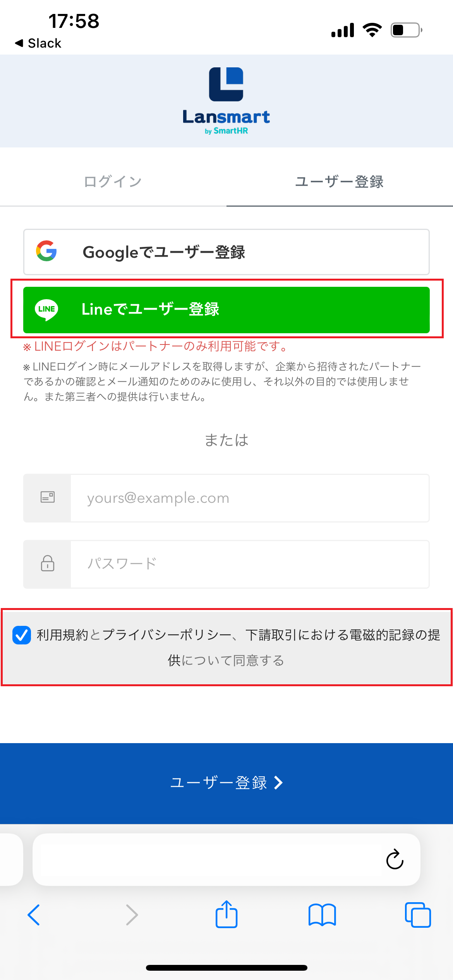This screenshot has width=453, height=980.
Task: Return to Slack via back arrow
Action: [38, 43]
